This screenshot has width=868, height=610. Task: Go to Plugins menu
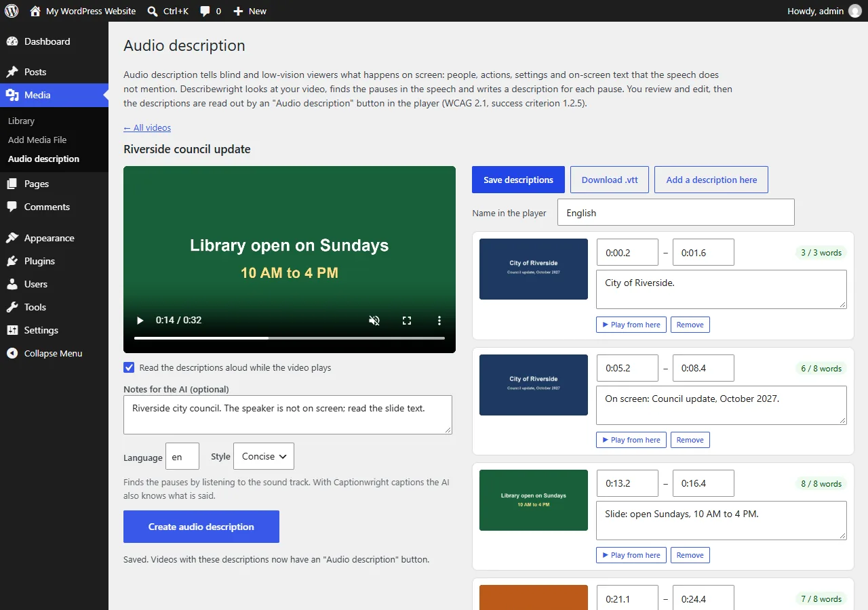54,261
